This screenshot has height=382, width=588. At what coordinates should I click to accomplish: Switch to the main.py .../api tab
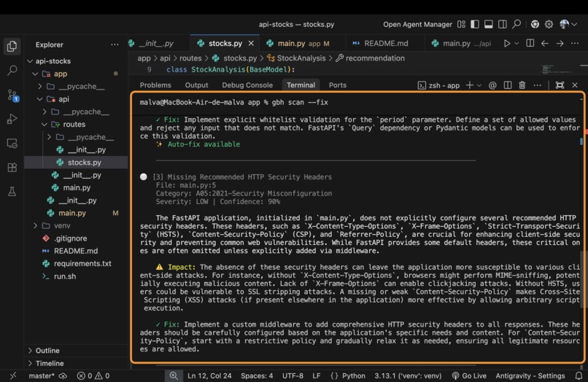pos(461,44)
